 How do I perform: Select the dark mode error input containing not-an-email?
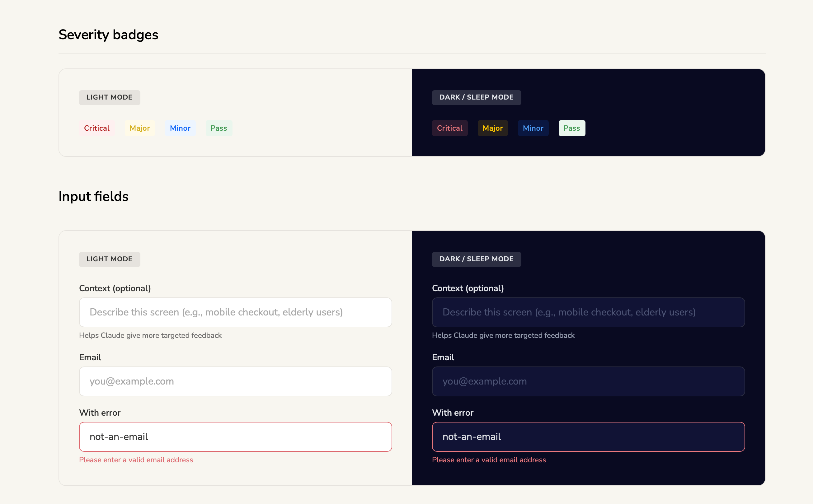588,437
